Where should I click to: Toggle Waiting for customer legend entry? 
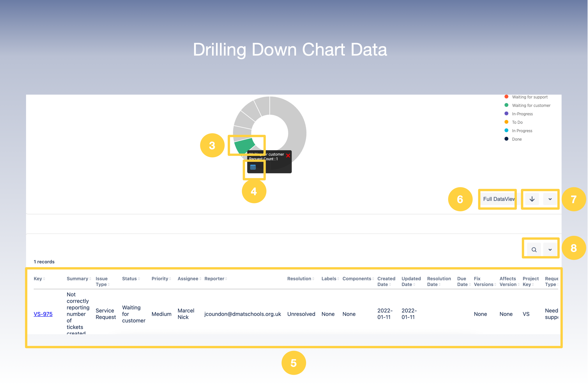[531, 105]
